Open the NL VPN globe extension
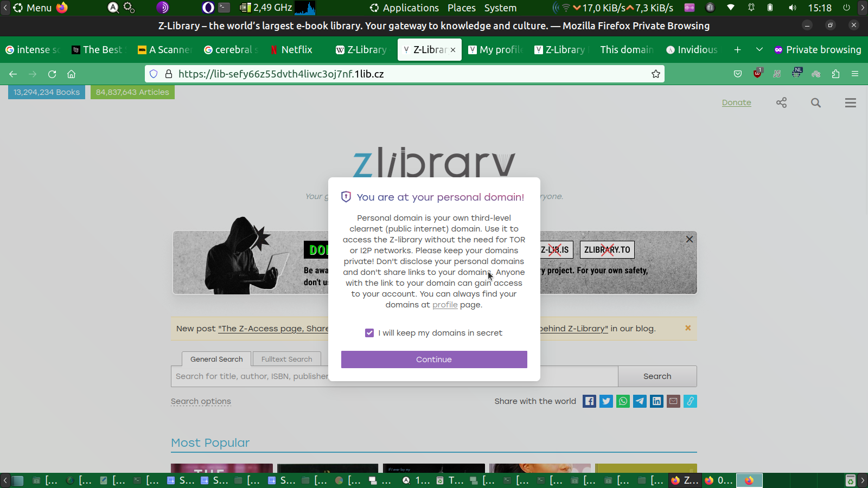The height and width of the screenshot is (488, 868). tap(796, 73)
